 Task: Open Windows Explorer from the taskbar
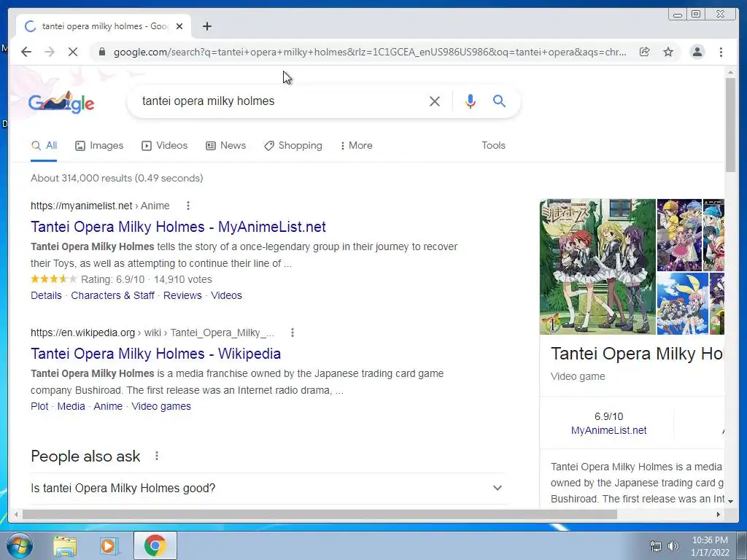pos(65,545)
